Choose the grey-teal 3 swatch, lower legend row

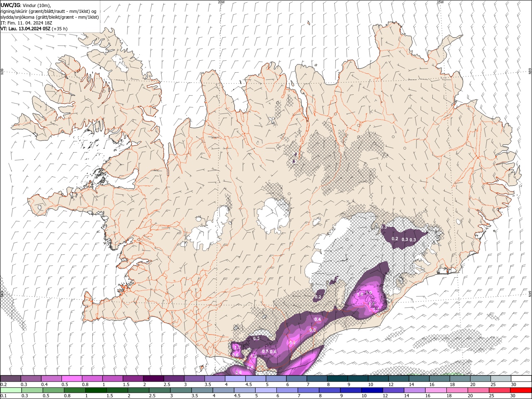[x=181, y=390]
